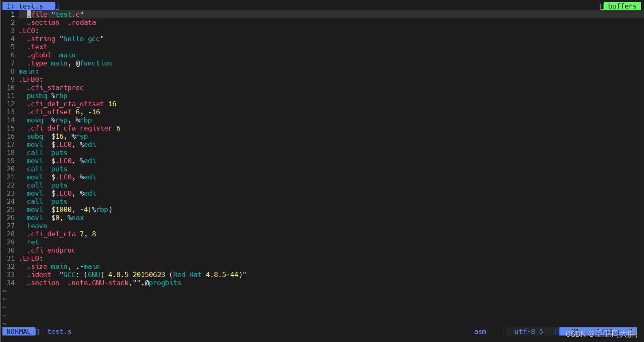Click line number 34 in the gutter
The width and height of the screenshot is (644, 342).
11,283
